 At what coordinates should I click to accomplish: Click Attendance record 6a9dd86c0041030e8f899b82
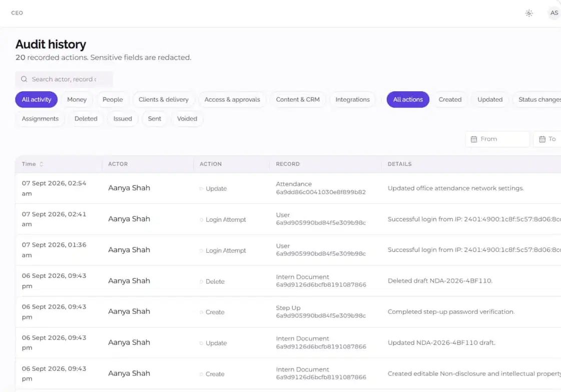click(x=321, y=188)
